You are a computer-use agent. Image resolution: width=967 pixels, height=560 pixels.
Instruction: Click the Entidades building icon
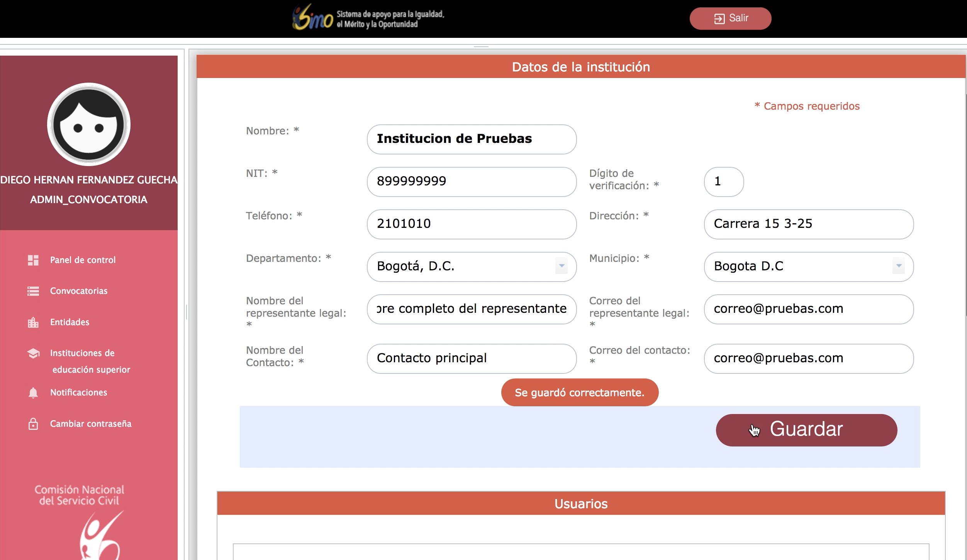(x=33, y=322)
